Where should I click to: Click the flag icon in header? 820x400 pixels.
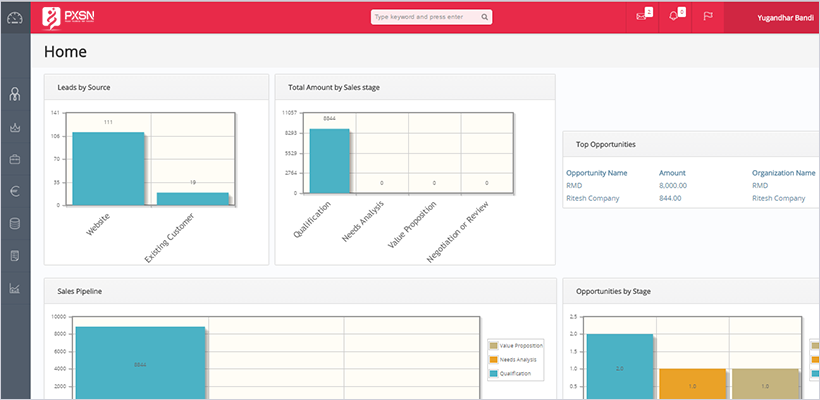pos(706,16)
